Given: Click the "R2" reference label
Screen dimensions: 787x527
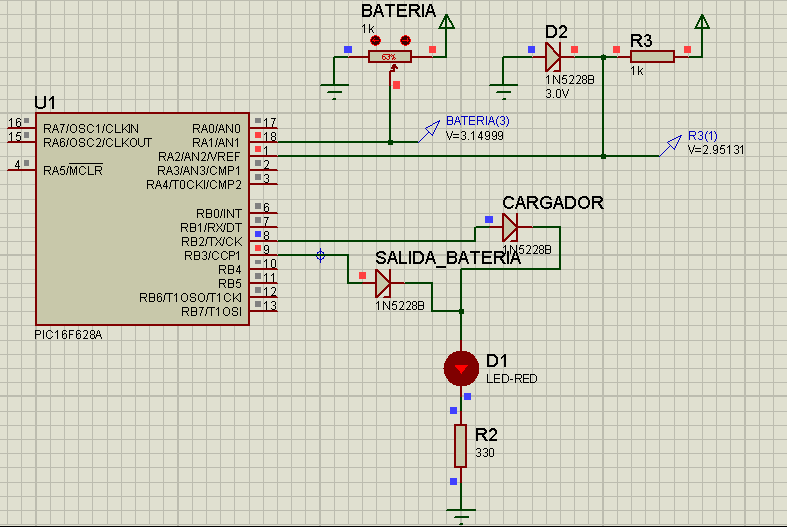Looking at the screenshot, I should 486,435.
